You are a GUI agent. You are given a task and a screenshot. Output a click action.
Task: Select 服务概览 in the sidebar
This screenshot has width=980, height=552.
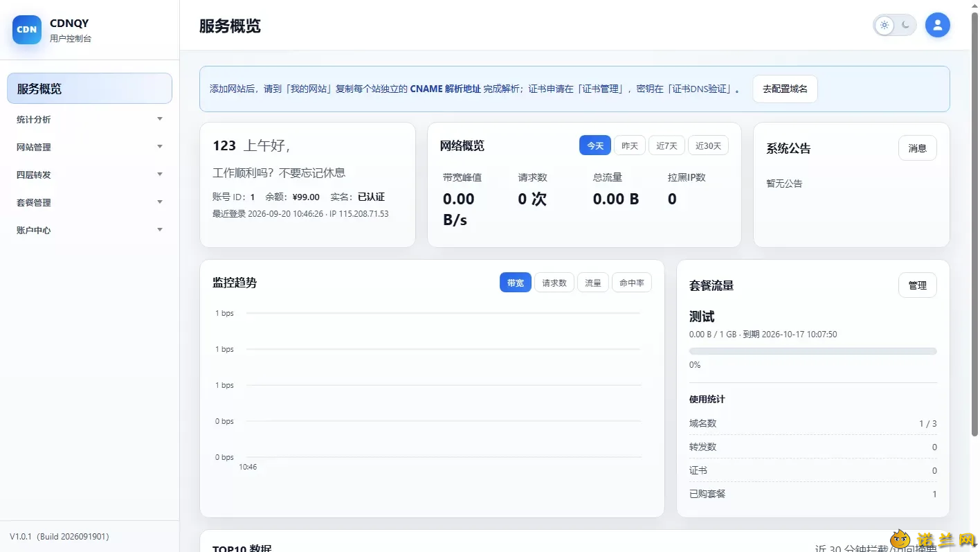[x=89, y=89]
